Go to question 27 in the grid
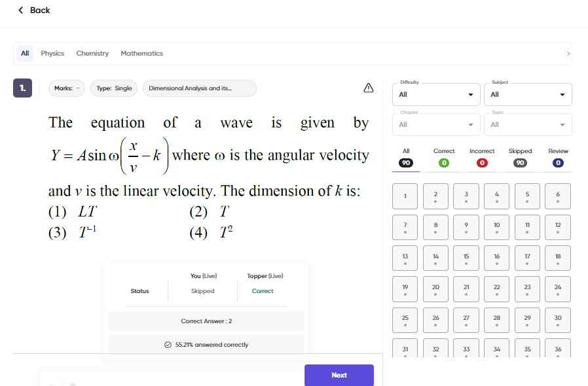Viewport: 588px width, 386px height. coord(466,321)
